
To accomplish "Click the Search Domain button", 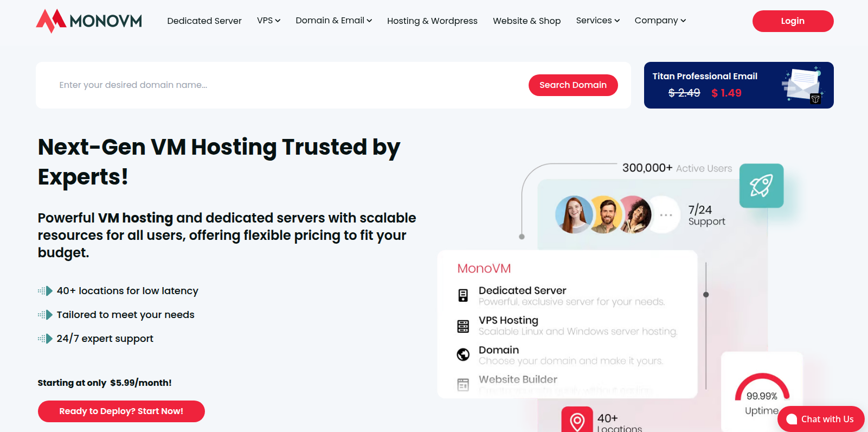I will [573, 85].
